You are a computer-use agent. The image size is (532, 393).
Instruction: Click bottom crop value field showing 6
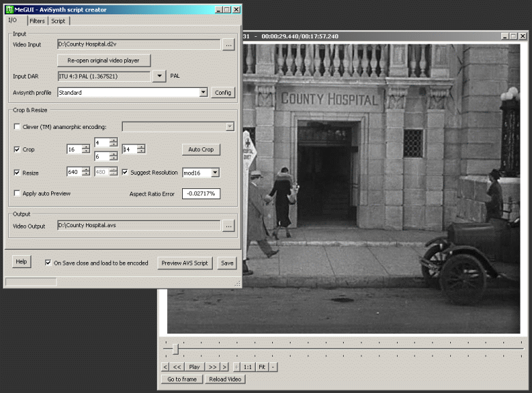tap(102, 156)
